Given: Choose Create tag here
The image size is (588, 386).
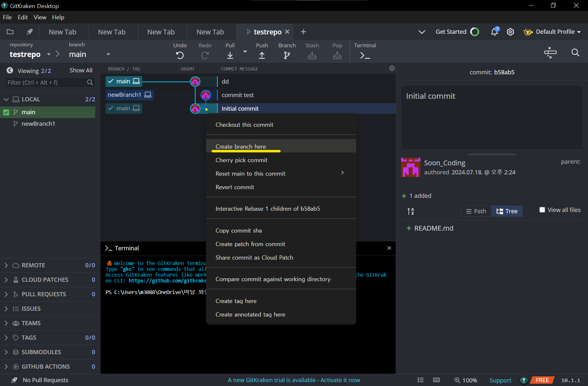Looking at the screenshot, I should tap(281, 301).
